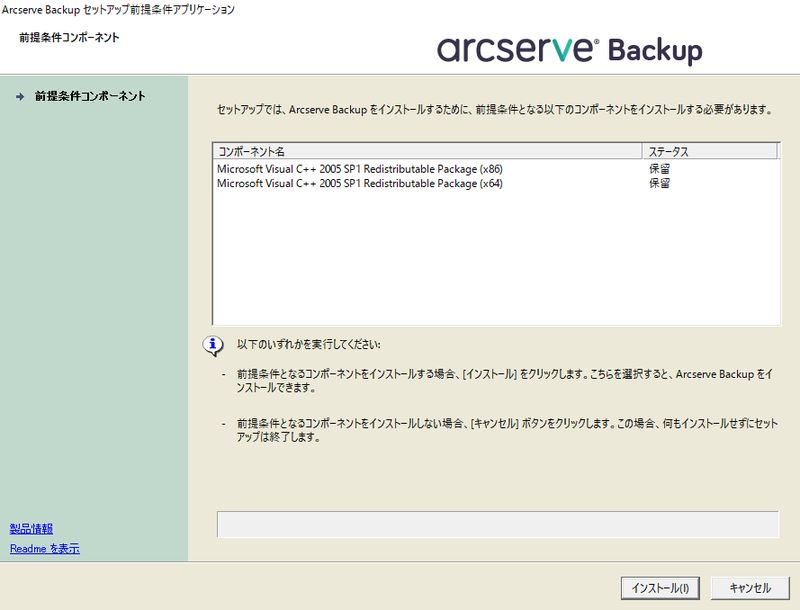800x610 pixels.
Task: Click the インストール(I) button
Action: (x=660, y=588)
